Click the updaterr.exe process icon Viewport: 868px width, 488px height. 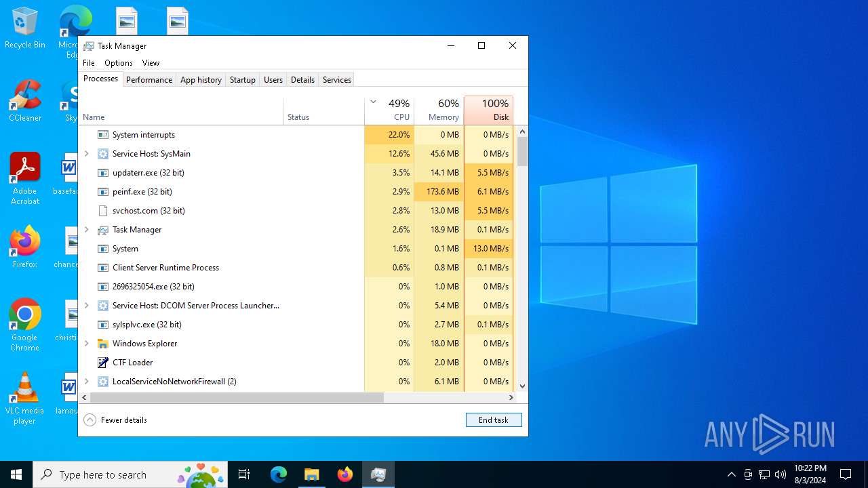(x=103, y=173)
